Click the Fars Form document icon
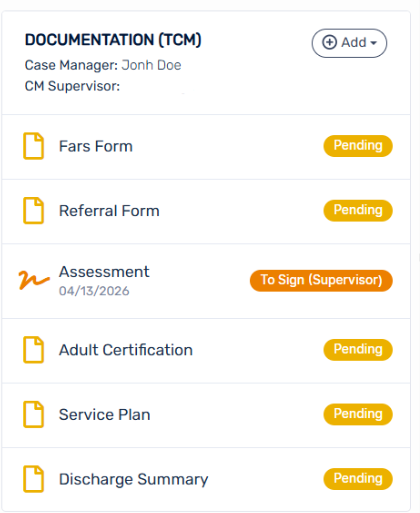Viewport: 420px width, 513px height. 33,146
